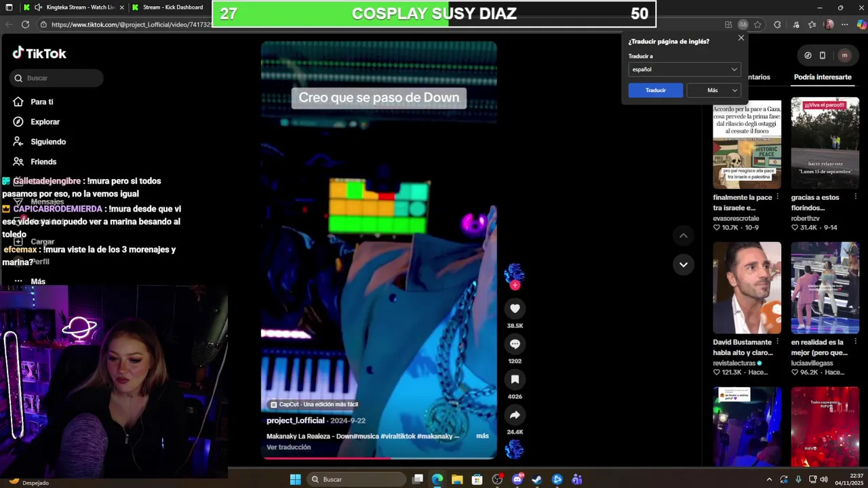Open the translate icon in address bar
Image resolution: width=868 pixels, height=488 pixels.
click(x=743, y=24)
